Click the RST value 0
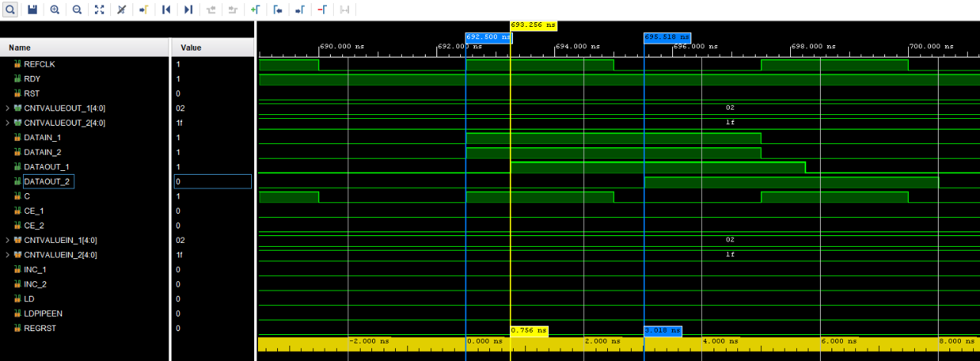This screenshot has width=980, height=361. click(x=178, y=94)
